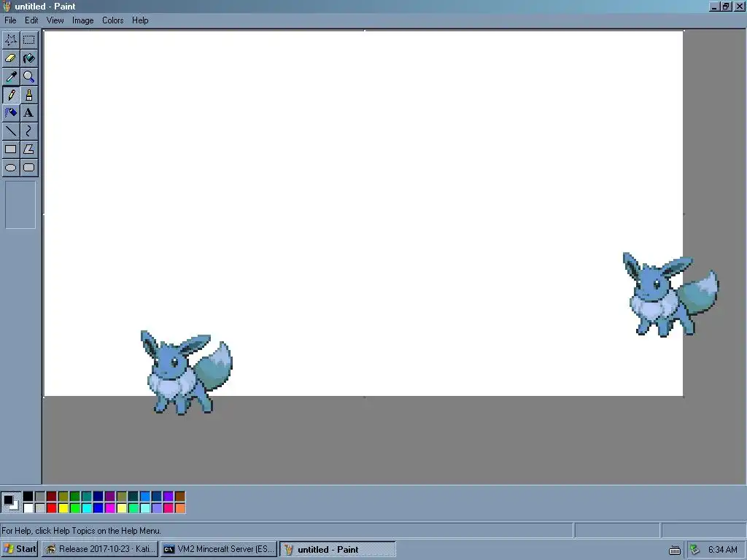Click the green tray icon beside the clock
The image size is (747, 560).
694,550
